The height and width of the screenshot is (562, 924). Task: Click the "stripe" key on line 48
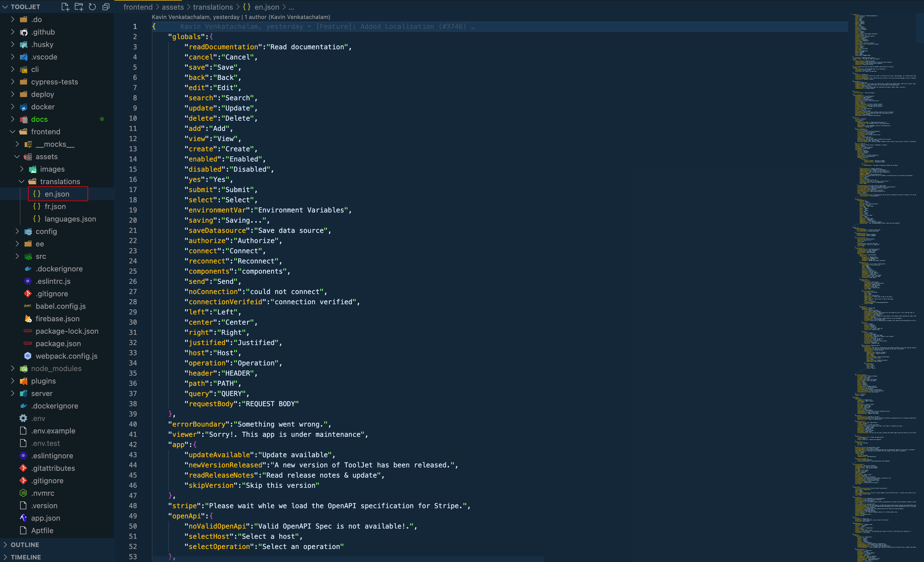click(x=184, y=506)
